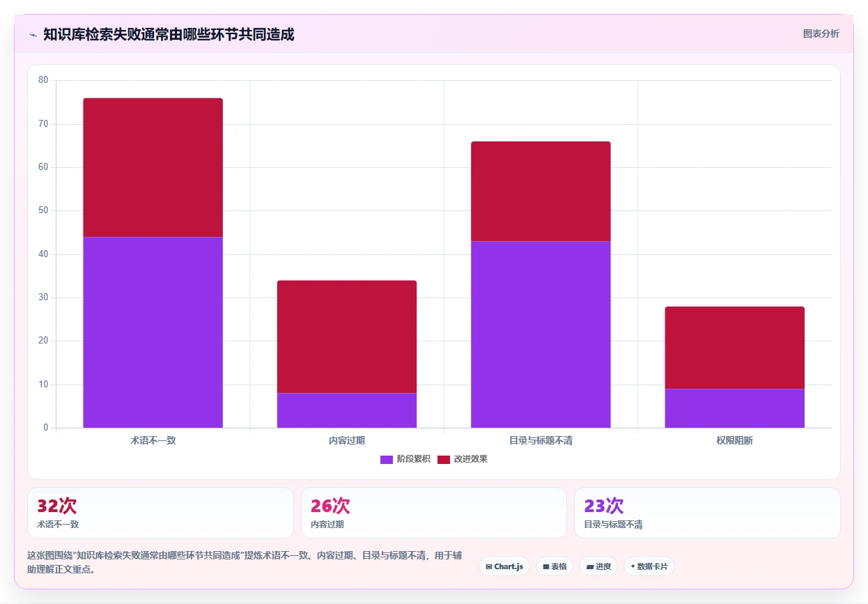The image size is (868, 604).
Task: Click the 32次 stat card value
Action: 56,506
